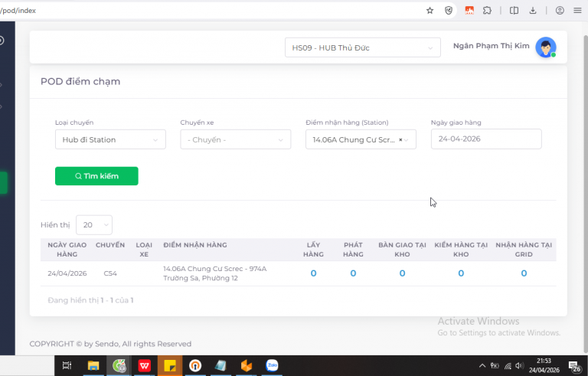This screenshot has width=588, height=376.
Task: Click the ĐIỂM NHẬN HÀNG column header
Action: pyautogui.click(x=195, y=245)
